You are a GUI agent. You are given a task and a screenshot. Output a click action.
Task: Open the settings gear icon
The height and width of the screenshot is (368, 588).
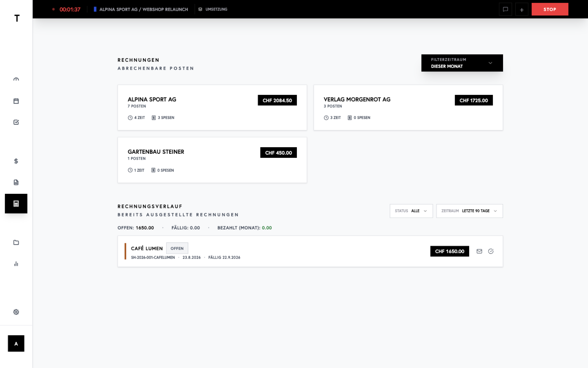tap(16, 312)
